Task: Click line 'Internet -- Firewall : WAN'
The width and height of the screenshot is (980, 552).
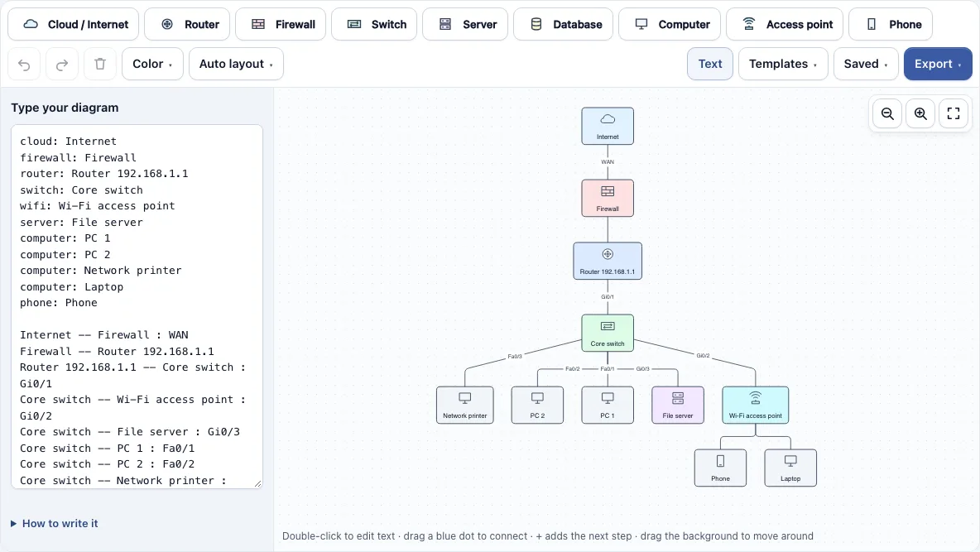Action: [104, 335]
